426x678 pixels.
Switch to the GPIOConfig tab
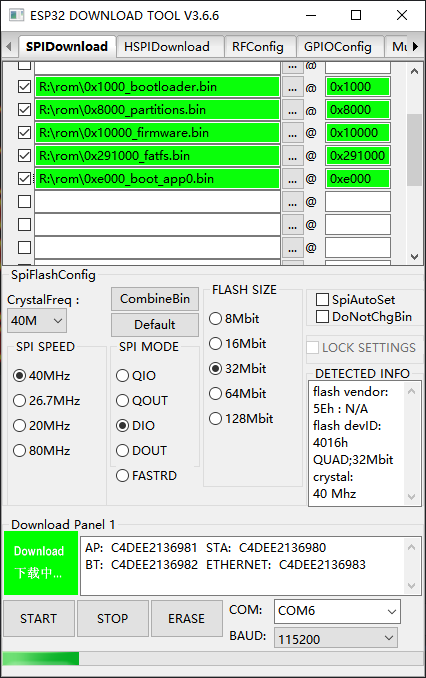tap(338, 47)
